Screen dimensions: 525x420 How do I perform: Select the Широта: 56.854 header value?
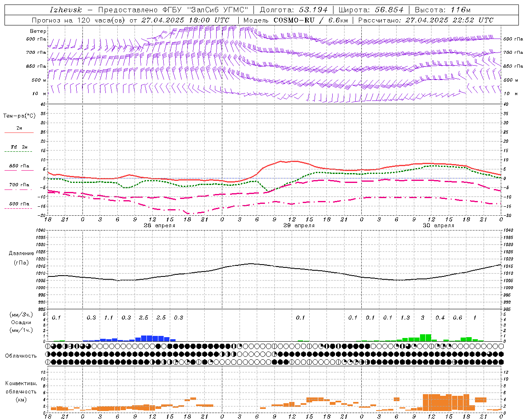pos(371,10)
